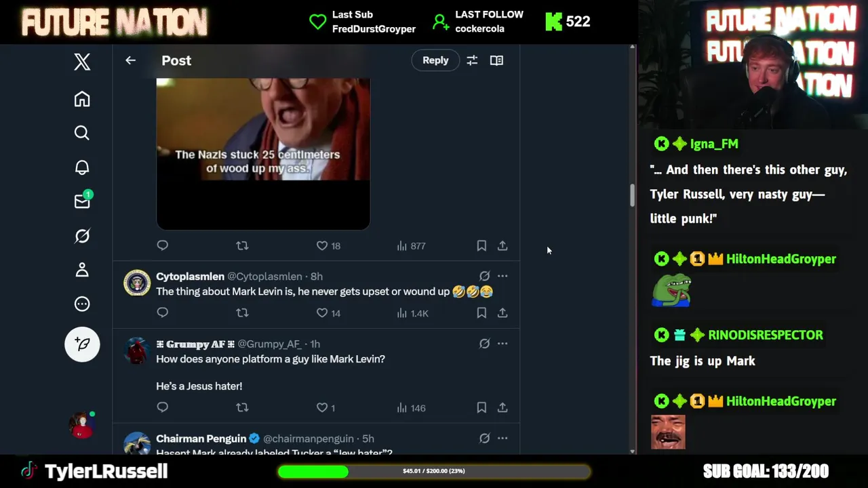Click the donation goal progress bar
Image resolution: width=868 pixels, height=488 pixels.
pos(434,471)
